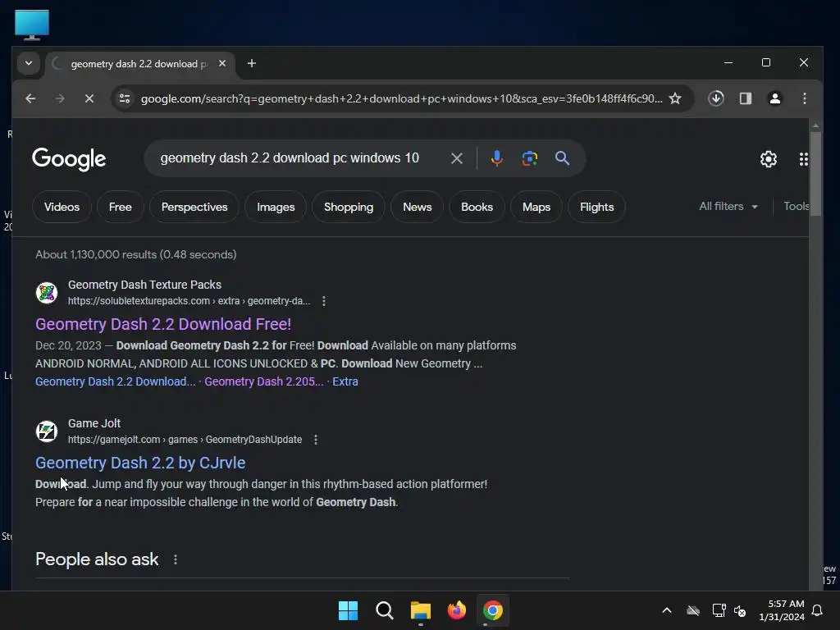Filter results by Maps
The height and width of the screenshot is (630, 840).
tap(536, 208)
